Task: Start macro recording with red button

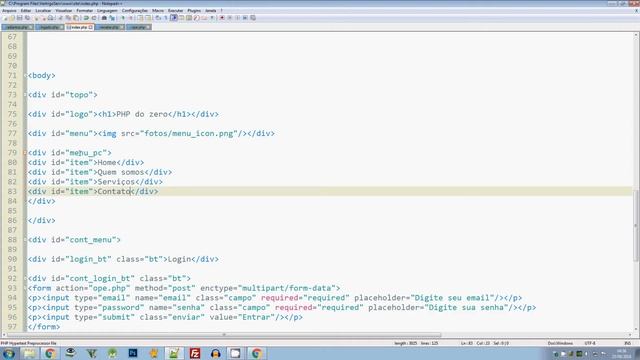Action: pos(222,18)
